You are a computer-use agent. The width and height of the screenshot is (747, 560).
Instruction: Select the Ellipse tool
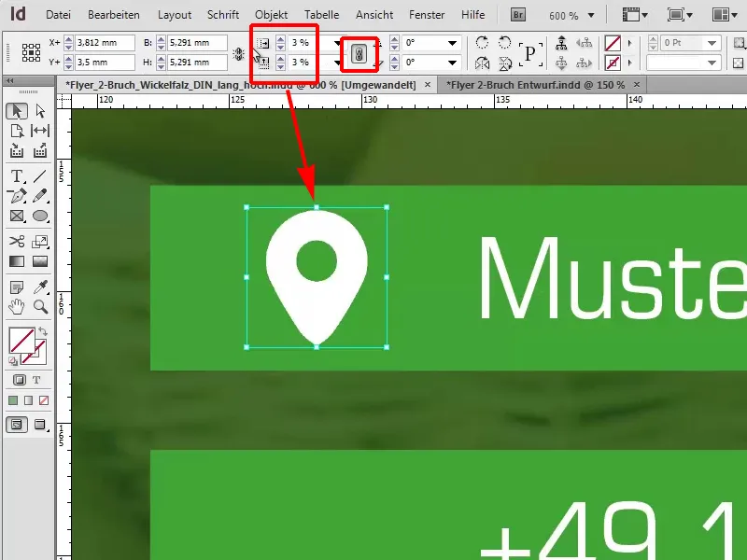pos(40,216)
